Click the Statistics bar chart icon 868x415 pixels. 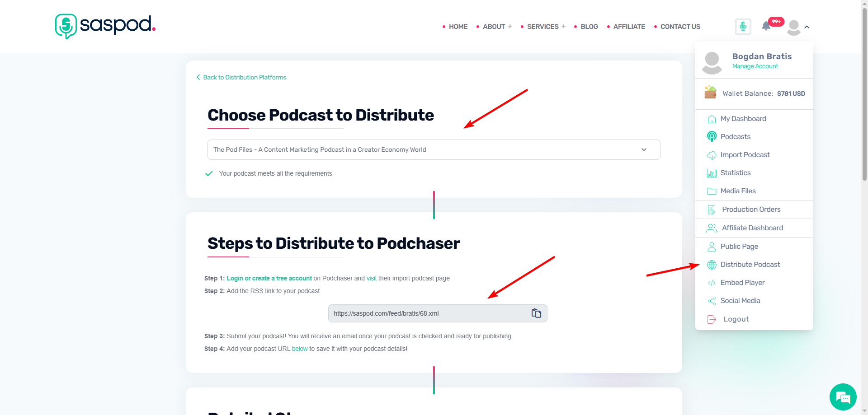712,173
